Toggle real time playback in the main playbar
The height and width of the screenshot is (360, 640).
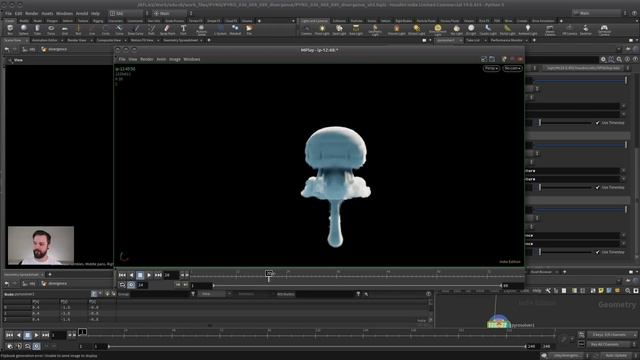click(x=36, y=346)
